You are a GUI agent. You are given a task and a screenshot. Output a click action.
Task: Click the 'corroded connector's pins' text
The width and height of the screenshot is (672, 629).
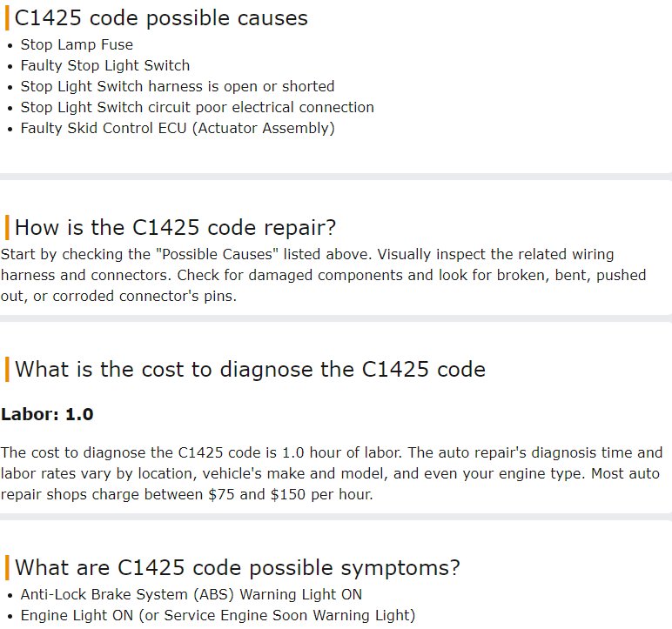tap(144, 296)
